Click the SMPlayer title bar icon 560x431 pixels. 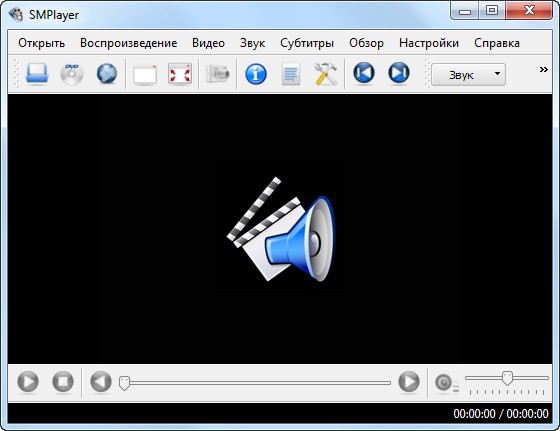pos(15,14)
